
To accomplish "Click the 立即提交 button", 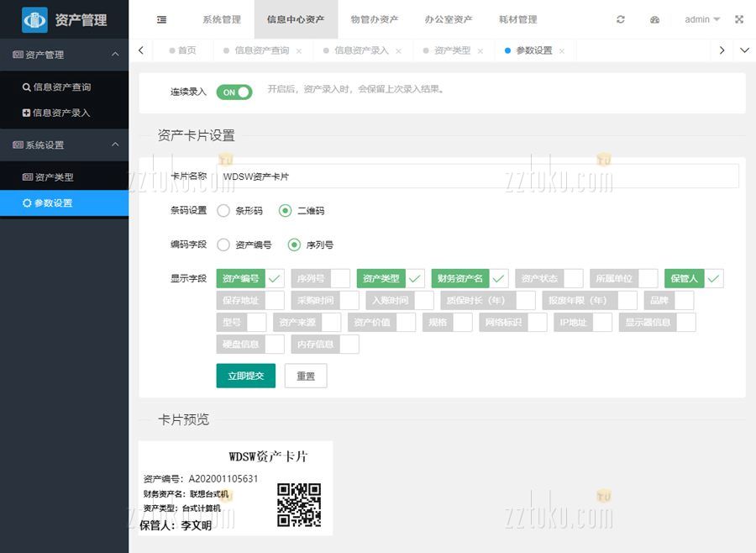I will point(245,376).
